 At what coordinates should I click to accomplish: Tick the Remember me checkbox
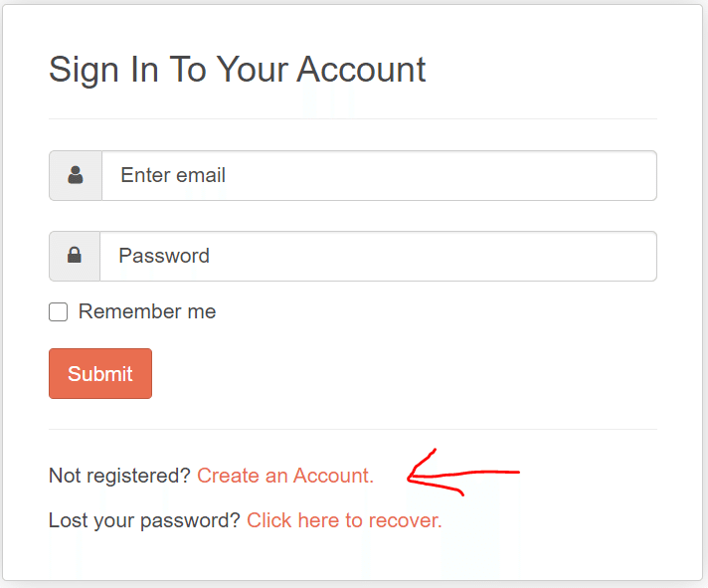pyautogui.click(x=59, y=312)
